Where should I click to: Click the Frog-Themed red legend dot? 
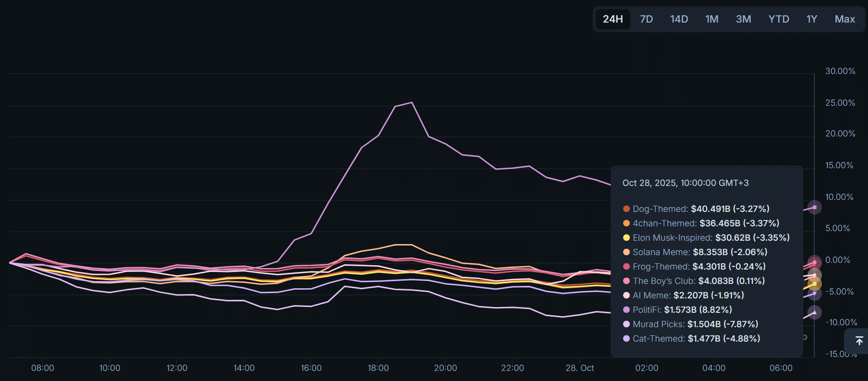coord(626,267)
